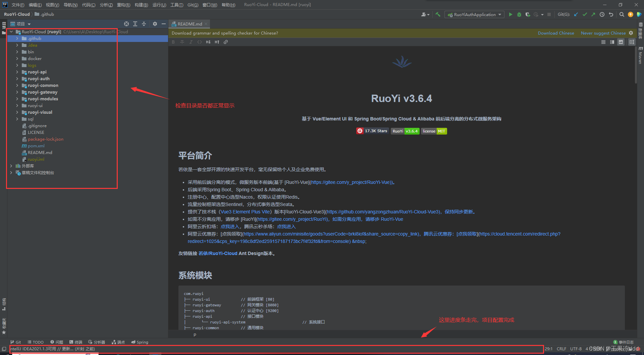Select package-lock.json in the project tree
This screenshot has width=644, height=355.
pyautogui.click(x=45, y=139)
